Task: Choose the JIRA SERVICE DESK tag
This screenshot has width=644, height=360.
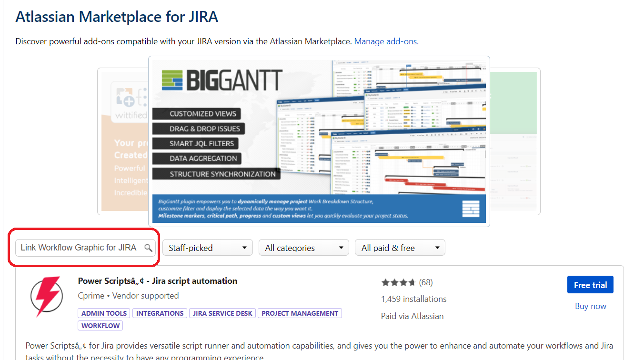Action: point(222,313)
